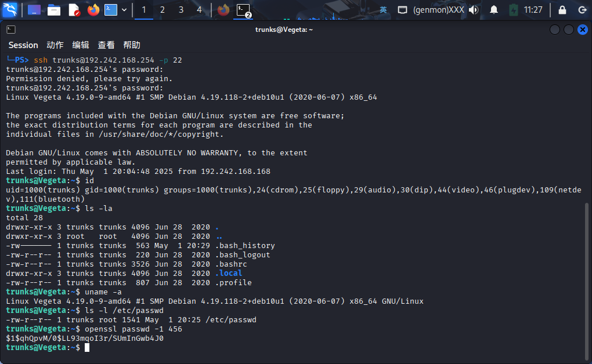Open the terminal emulator launcher

pyautogui.click(x=111, y=10)
